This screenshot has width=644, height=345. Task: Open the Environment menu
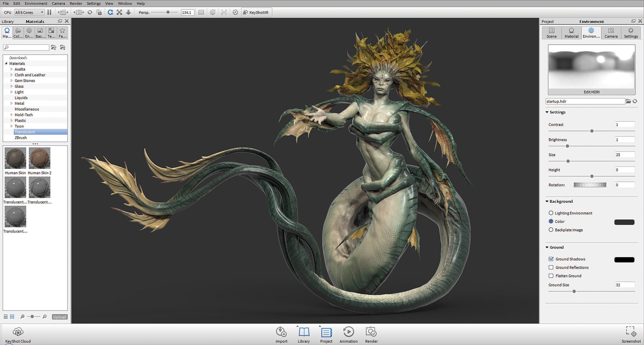[x=36, y=3]
